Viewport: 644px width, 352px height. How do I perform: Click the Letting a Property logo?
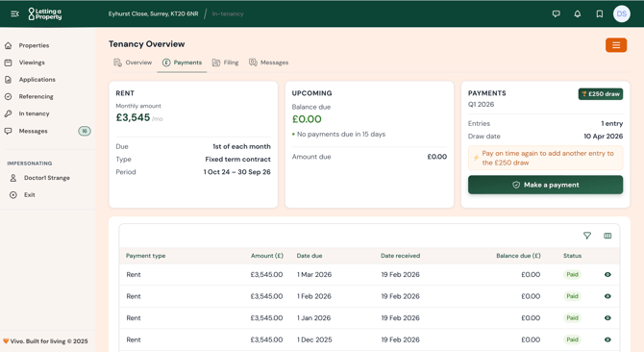45,14
